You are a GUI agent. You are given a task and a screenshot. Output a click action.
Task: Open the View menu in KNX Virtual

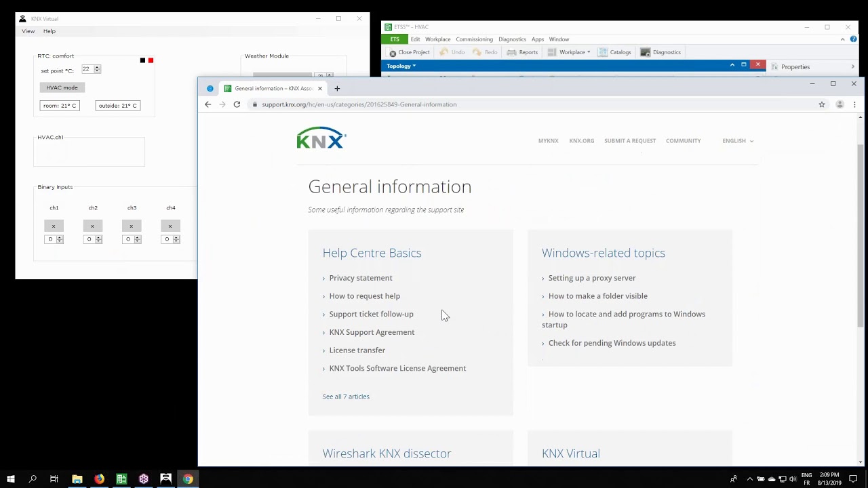tap(28, 31)
